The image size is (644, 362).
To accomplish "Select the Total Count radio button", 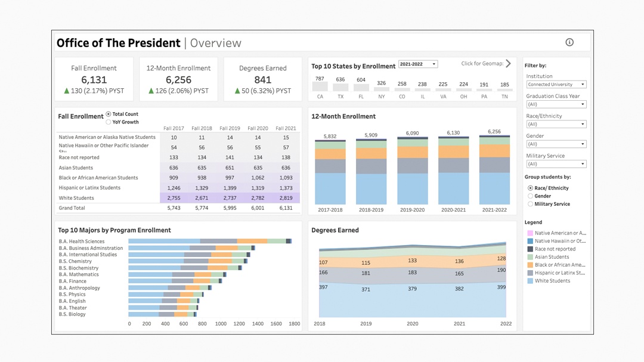I will tap(109, 114).
